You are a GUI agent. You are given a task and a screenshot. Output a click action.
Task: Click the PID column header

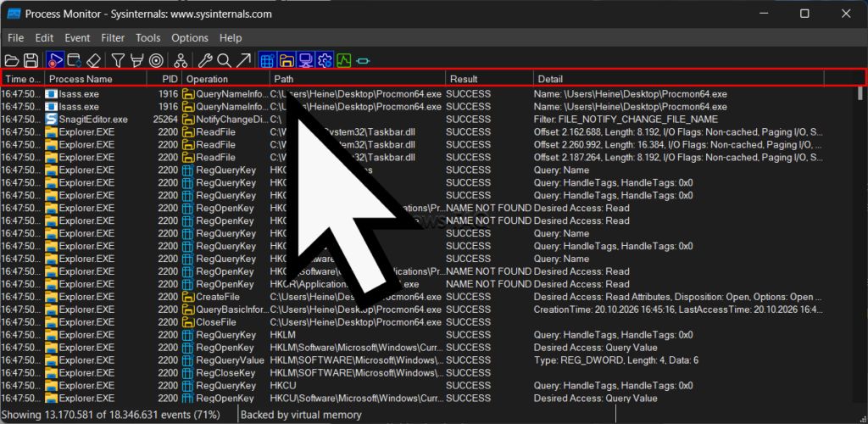(x=164, y=79)
